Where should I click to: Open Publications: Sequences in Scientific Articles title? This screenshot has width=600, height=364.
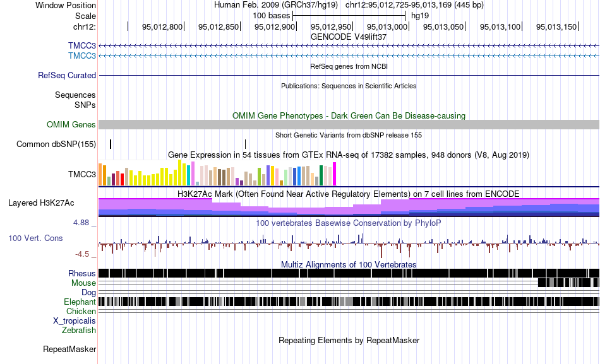pyautogui.click(x=349, y=86)
